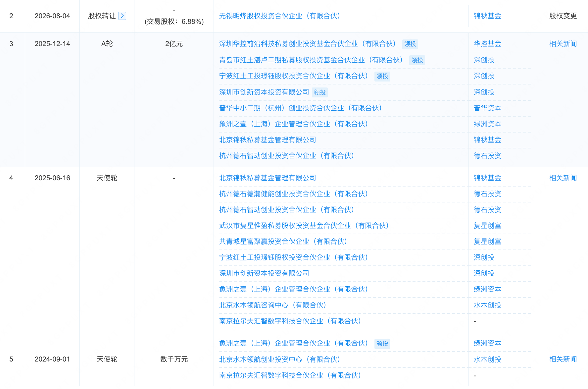Click 锦秋基金 in the 2026-08-04 row

point(487,16)
